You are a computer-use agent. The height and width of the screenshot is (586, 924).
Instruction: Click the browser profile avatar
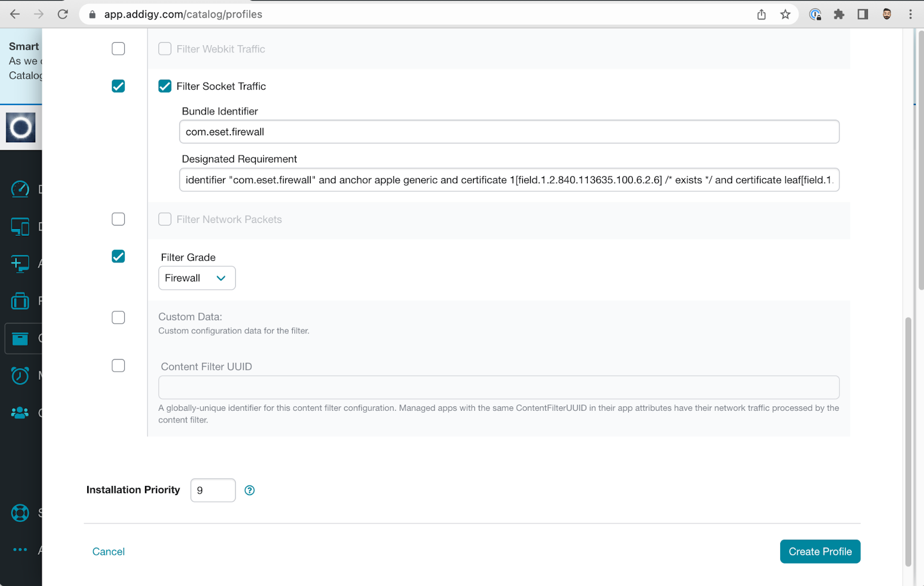coord(886,14)
